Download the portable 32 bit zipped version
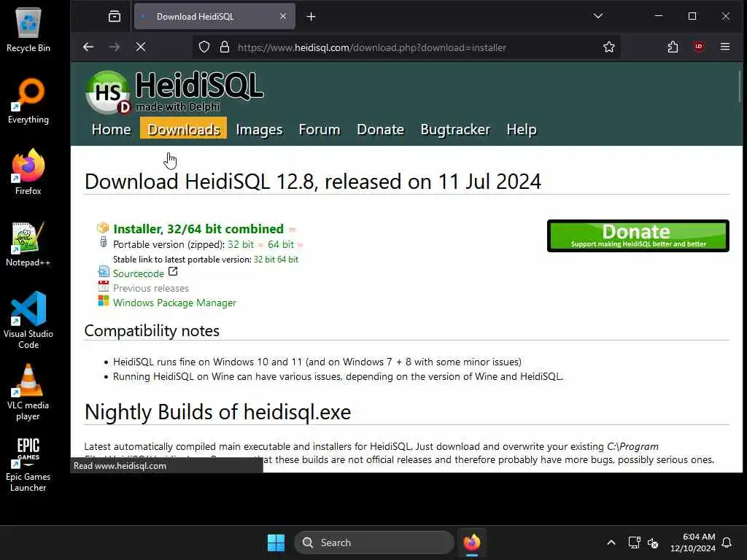Image resolution: width=747 pixels, height=560 pixels. (x=241, y=244)
